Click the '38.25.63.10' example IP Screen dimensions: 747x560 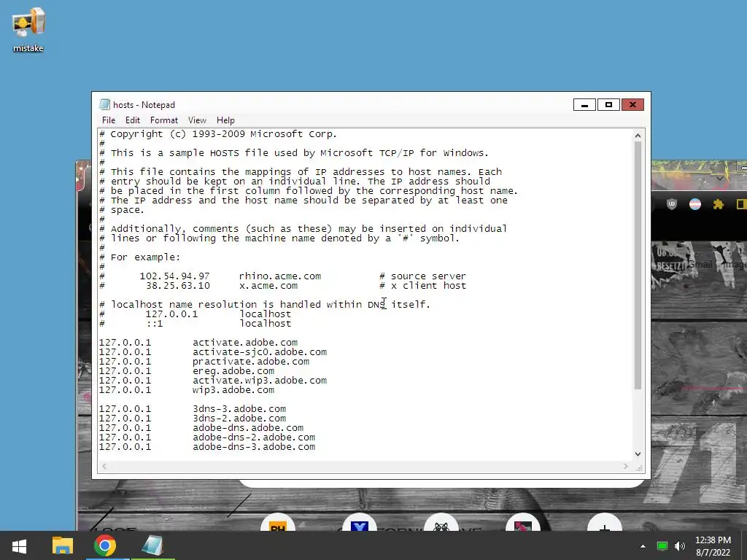pyautogui.click(x=178, y=286)
